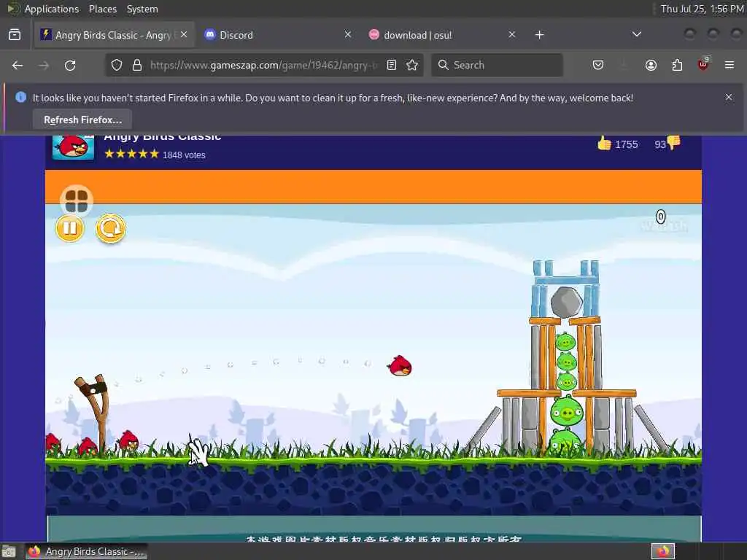Reload the current page

[x=70, y=65]
